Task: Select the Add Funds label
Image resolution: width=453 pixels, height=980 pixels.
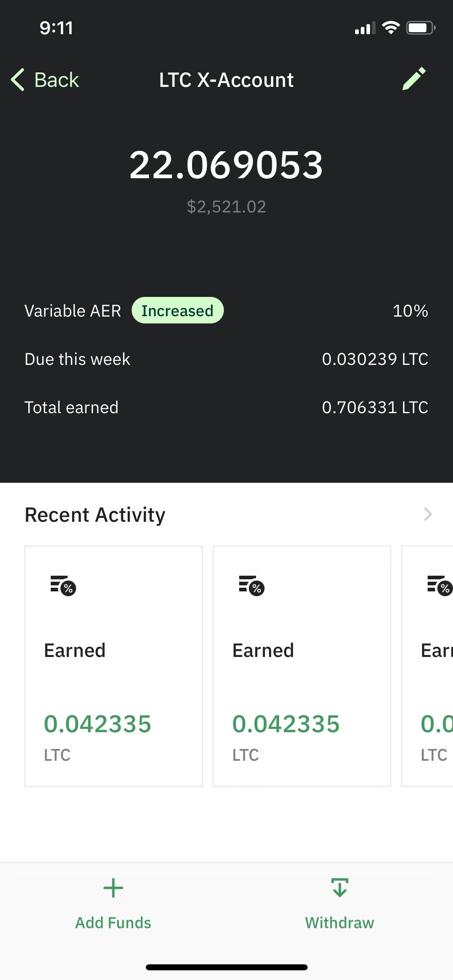Action: (x=113, y=922)
